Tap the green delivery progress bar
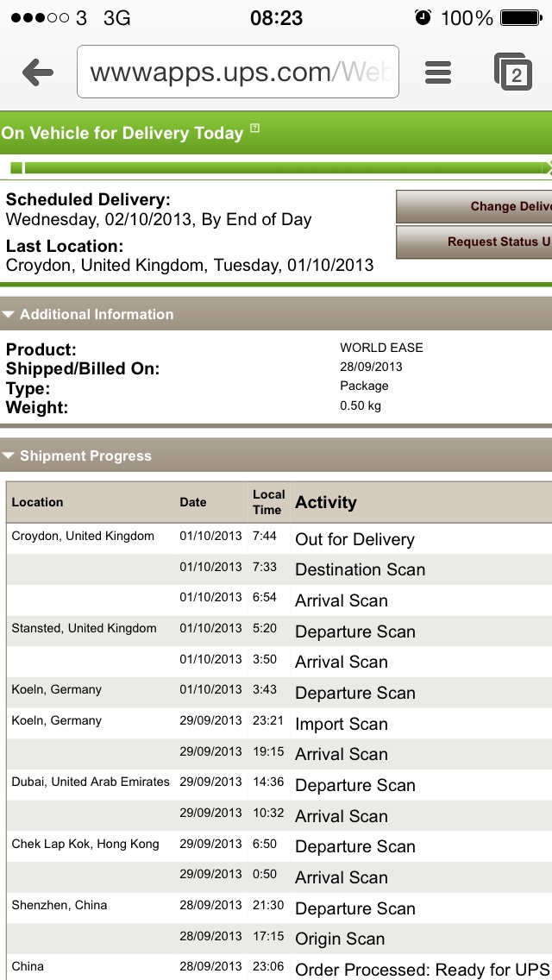This screenshot has height=980, width=552. click(282, 167)
